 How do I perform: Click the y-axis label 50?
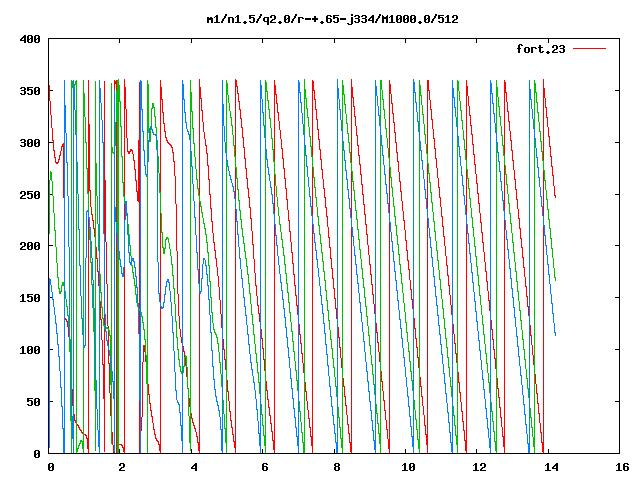(34, 402)
